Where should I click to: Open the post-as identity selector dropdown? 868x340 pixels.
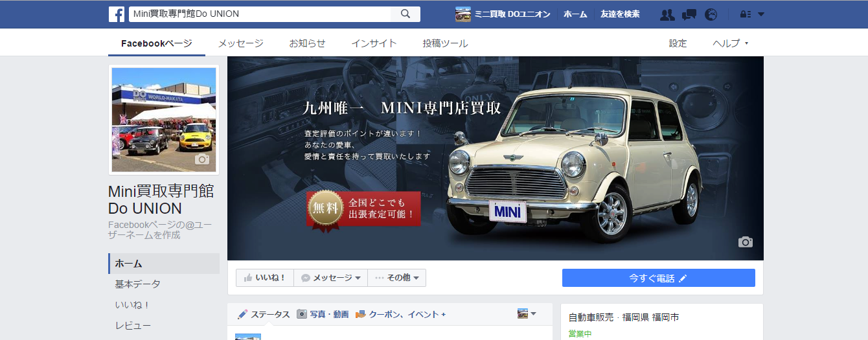click(527, 314)
